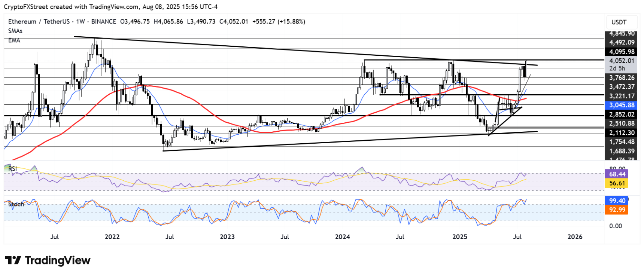Click the TradingView logo icon at bottom
Viewport: 644px width, 275px height.
12,260
